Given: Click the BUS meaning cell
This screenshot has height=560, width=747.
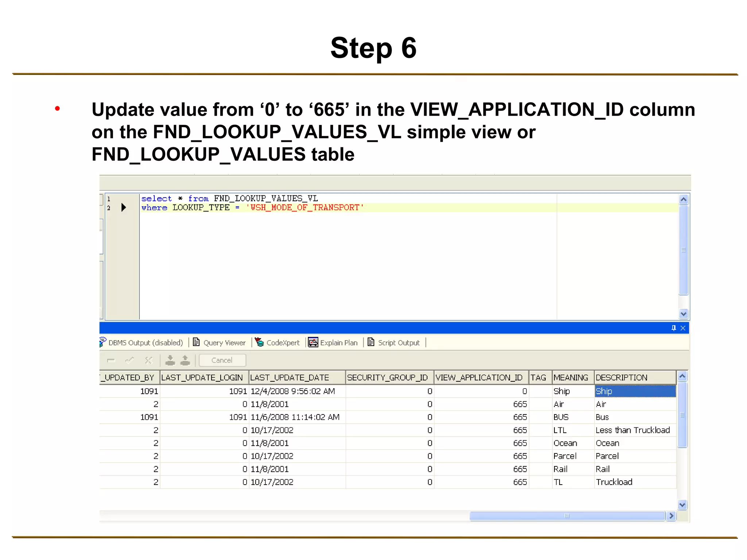Looking at the screenshot, I should [x=573, y=417].
